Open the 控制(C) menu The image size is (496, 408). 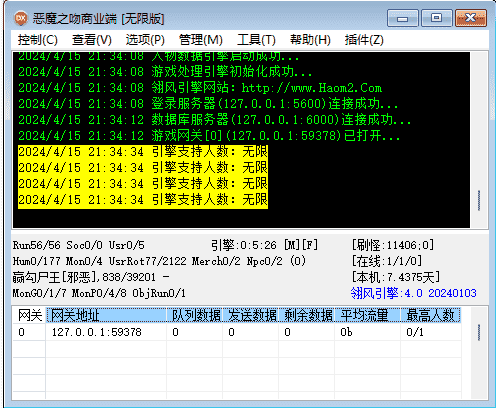point(38,40)
